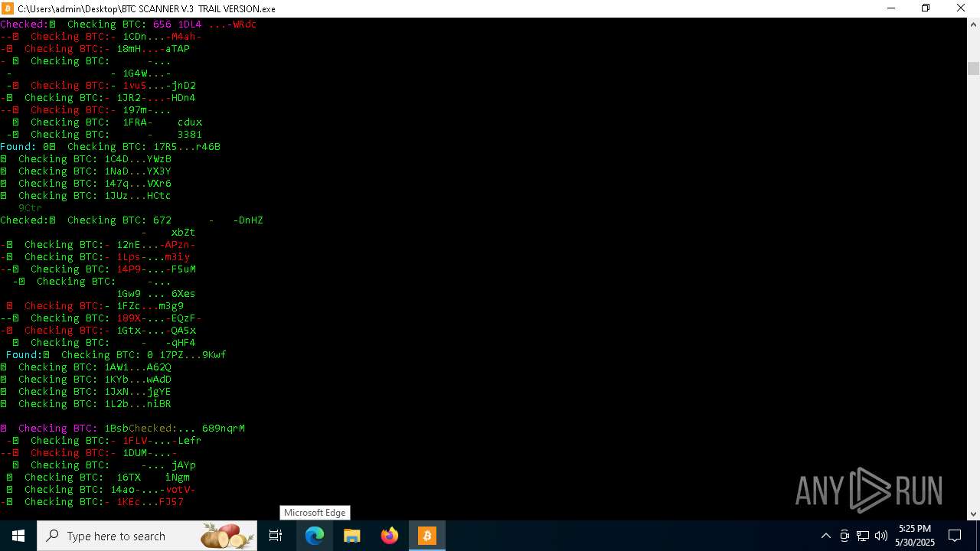
Task: Click the line 'Checking BTC: 1L2b...niBR'
Action: [x=86, y=403]
